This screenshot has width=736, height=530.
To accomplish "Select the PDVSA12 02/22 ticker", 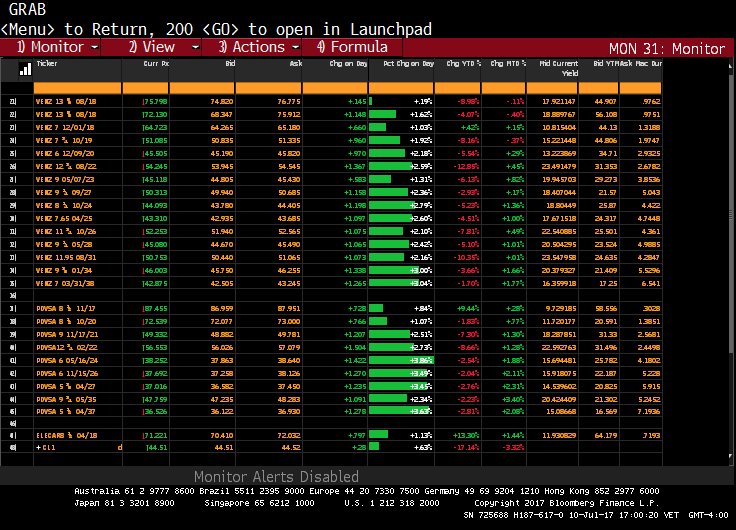I will [x=67, y=348].
